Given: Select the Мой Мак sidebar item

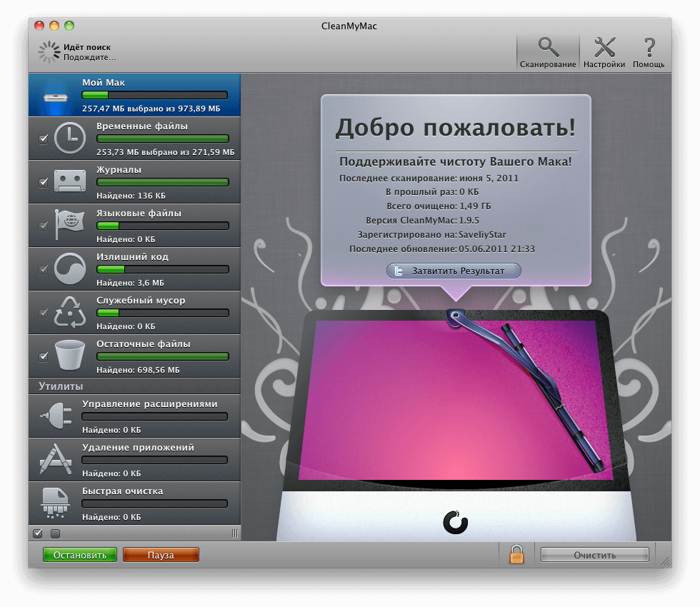Looking at the screenshot, I should coord(134,95).
